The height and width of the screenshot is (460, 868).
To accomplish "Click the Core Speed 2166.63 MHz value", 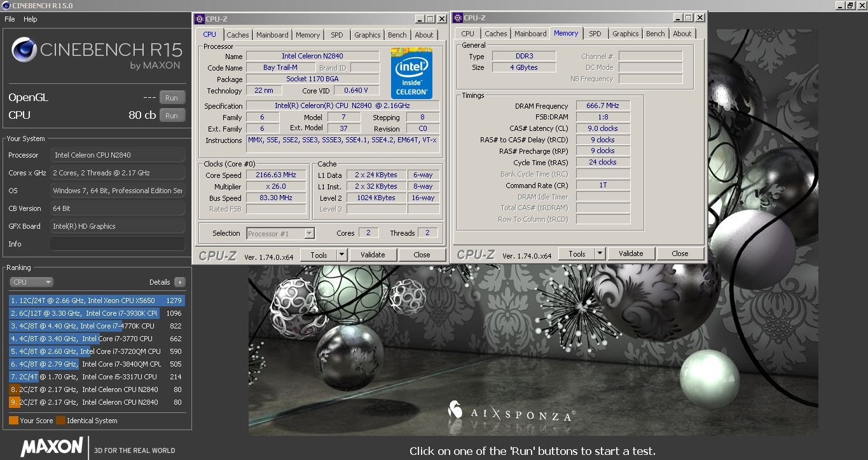I will click(277, 175).
